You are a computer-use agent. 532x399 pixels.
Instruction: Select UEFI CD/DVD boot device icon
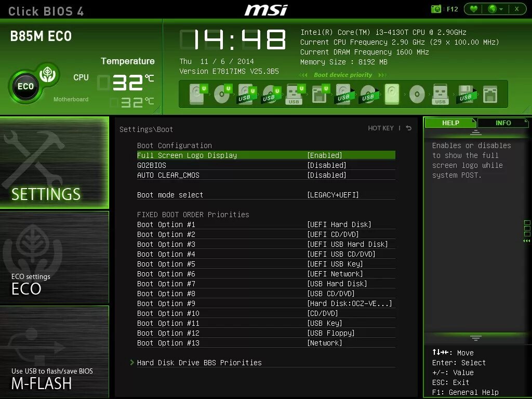[x=223, y=94]
